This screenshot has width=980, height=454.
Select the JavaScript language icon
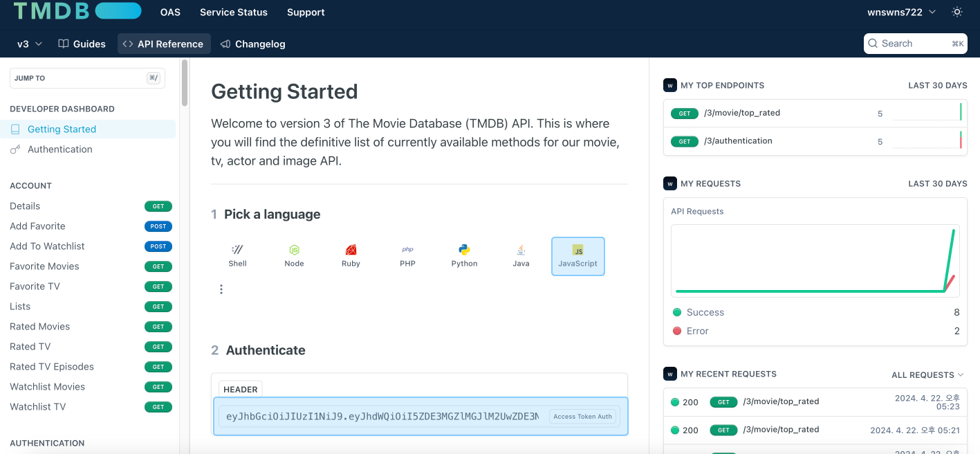578,256
